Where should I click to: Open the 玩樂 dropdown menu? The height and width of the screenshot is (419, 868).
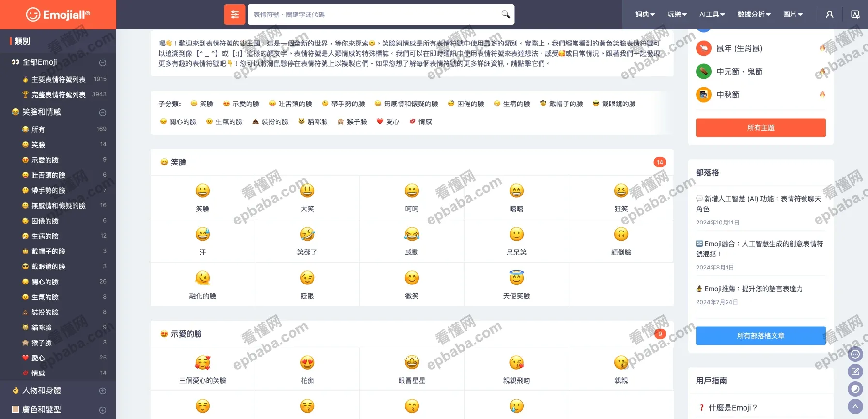pos(677,15)
